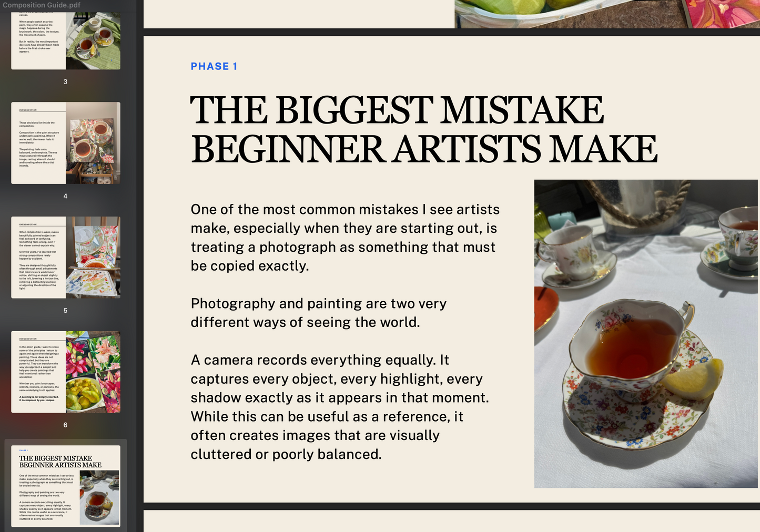Click the teacup photo on the page
The image size is (760, 532).
[646, 334]
